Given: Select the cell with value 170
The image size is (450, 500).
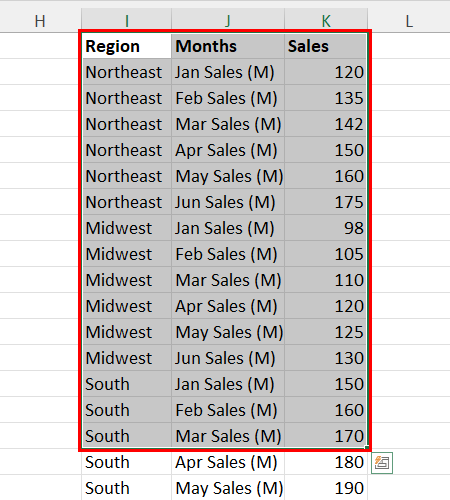Looking at the screenshot, I should tap(326, 436).
